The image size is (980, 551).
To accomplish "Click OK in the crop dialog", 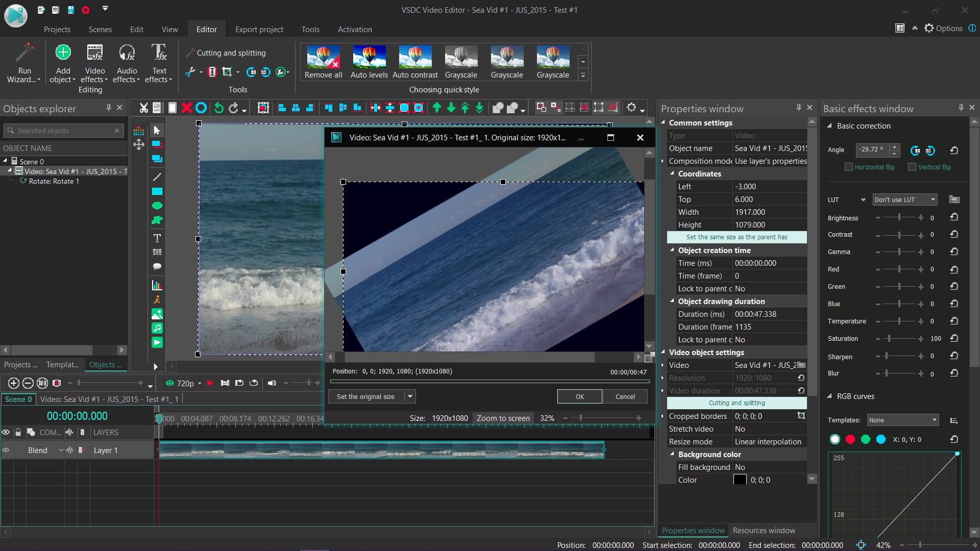I will tap(579, 396).
